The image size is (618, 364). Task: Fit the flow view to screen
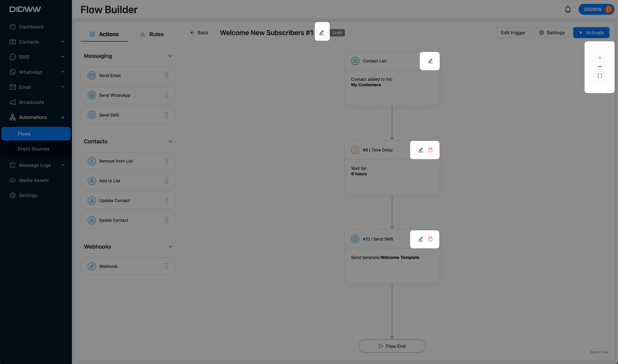pyautogui.click(x=600, y=76)
